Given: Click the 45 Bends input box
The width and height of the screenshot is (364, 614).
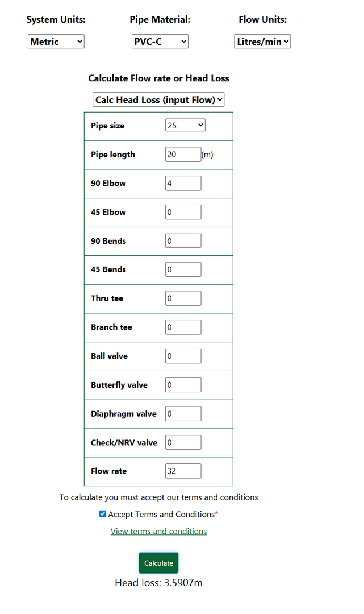Looking at the screenshot, I should click(x=183, y=269).
